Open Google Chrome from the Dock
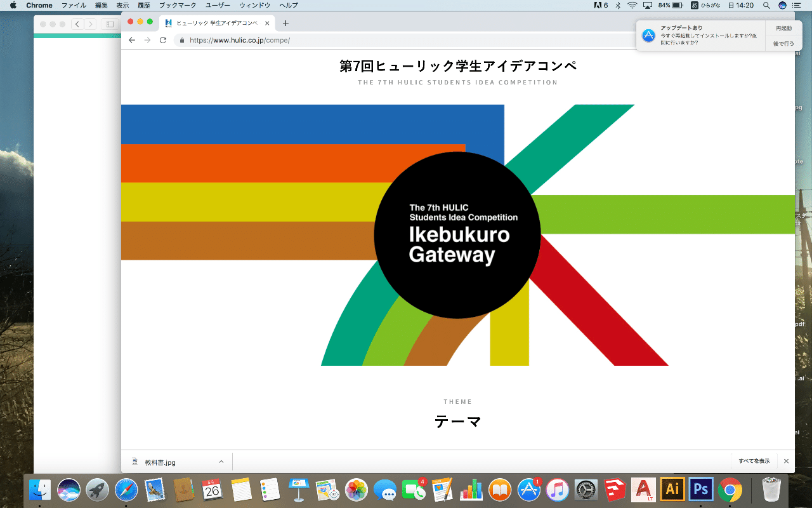This screenshot has width=812, height=508. (x=730, y=490)
